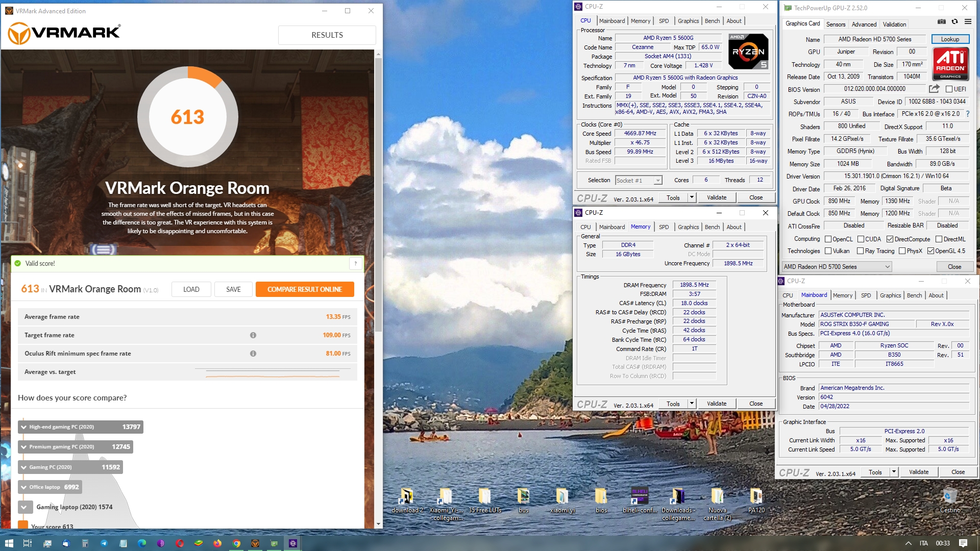The image size is (980, 551).
Task: Click the question mark beside Valid score
Action: tap(356, 264)
